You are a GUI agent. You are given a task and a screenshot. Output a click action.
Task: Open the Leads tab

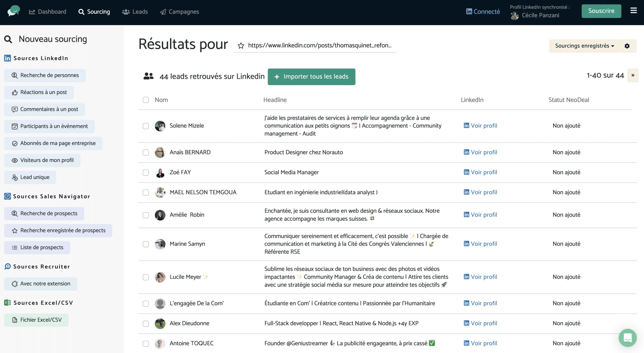click(x=135, y=12)
